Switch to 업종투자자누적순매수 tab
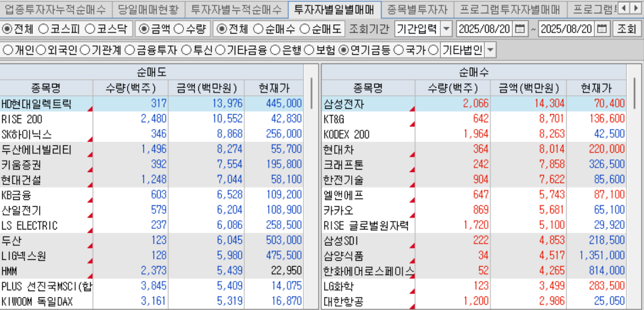Image resolution: width=644 pixels, height=310 pixels. [x=55, y=9]
